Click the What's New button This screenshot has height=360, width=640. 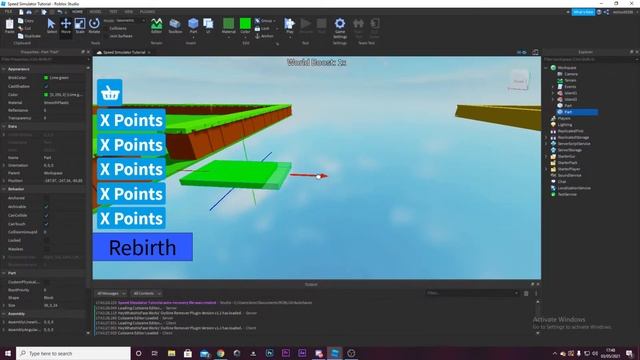pos(583,12)
